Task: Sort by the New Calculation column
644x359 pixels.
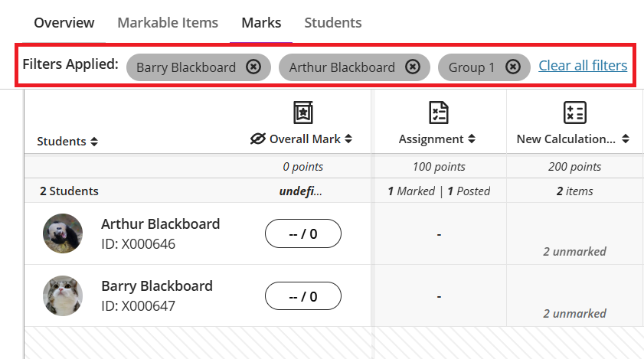Action: coord(626,139)
